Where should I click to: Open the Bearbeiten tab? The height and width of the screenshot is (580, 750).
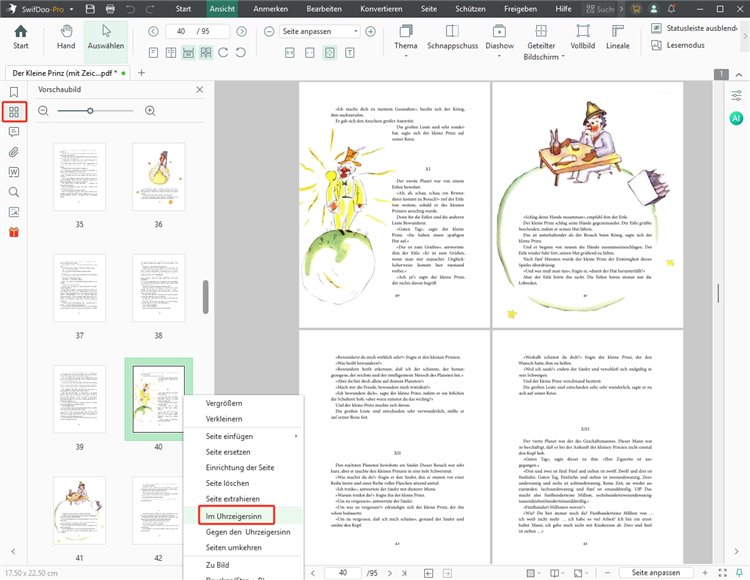[324, 9]
